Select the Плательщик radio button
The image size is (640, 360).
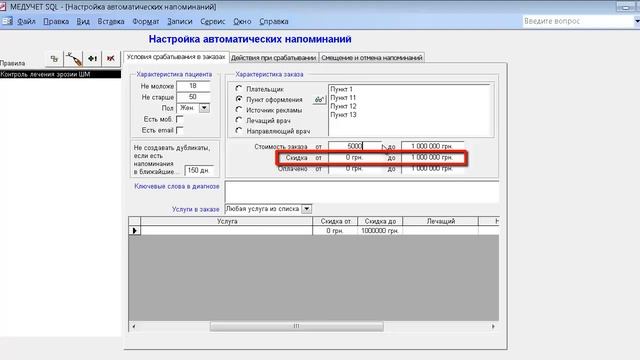pyautogui.click(x=239, y=89)
